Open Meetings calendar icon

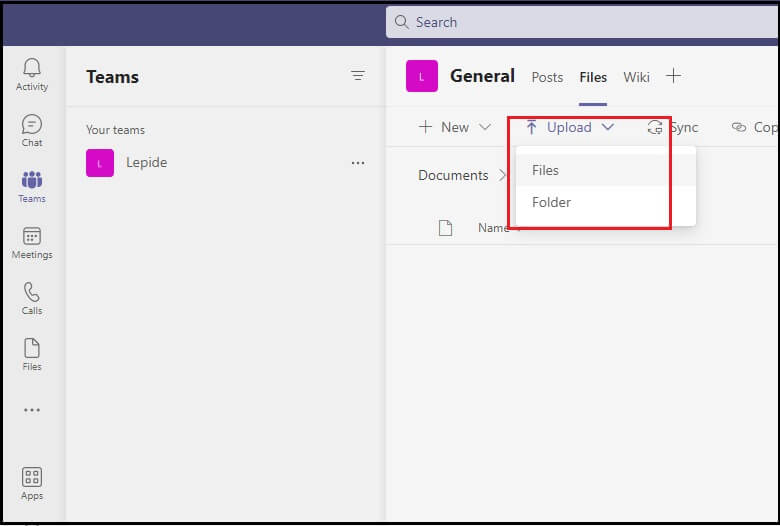coord(32,243)
